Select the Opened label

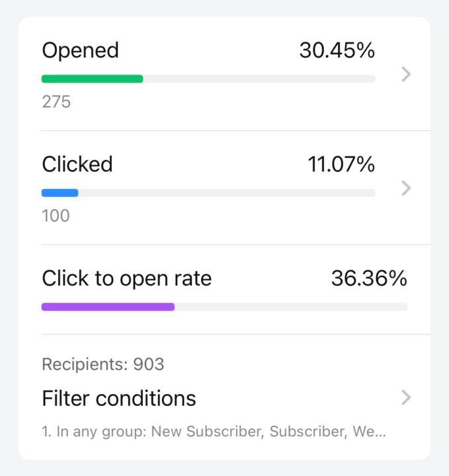(x=80, y=50)
